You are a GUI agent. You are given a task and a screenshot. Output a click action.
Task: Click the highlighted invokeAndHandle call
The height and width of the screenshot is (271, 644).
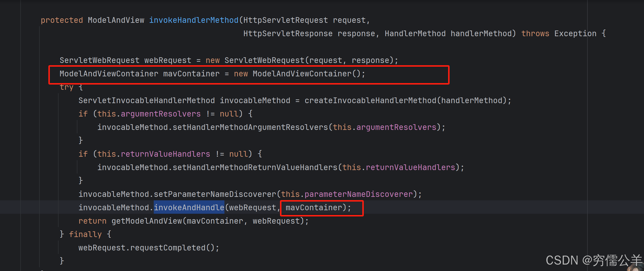click(x=189, y=208)
